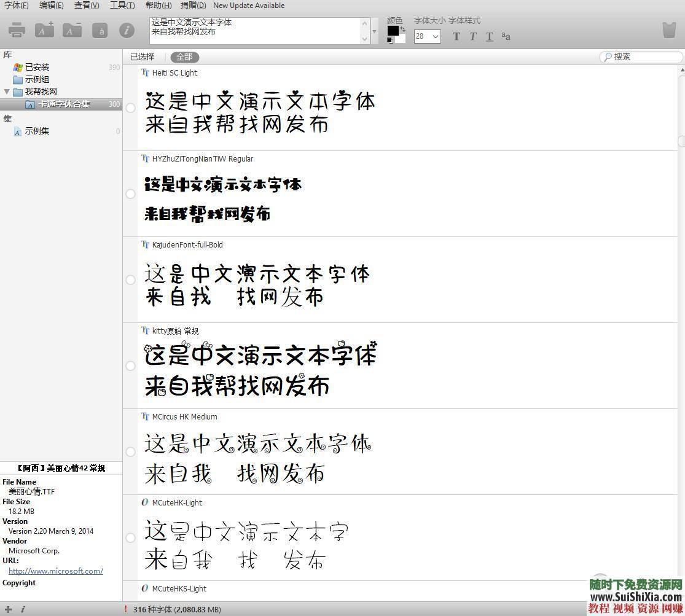Click the character preview 'à' toolbar icon
Viewport: 685px width, 616px height.
point(100,29)
